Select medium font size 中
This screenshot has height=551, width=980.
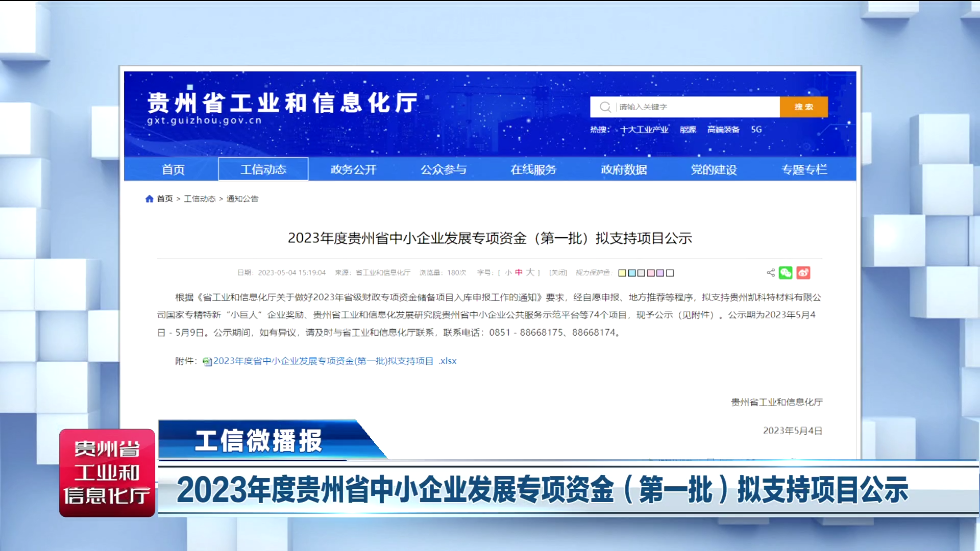[519, 272]
